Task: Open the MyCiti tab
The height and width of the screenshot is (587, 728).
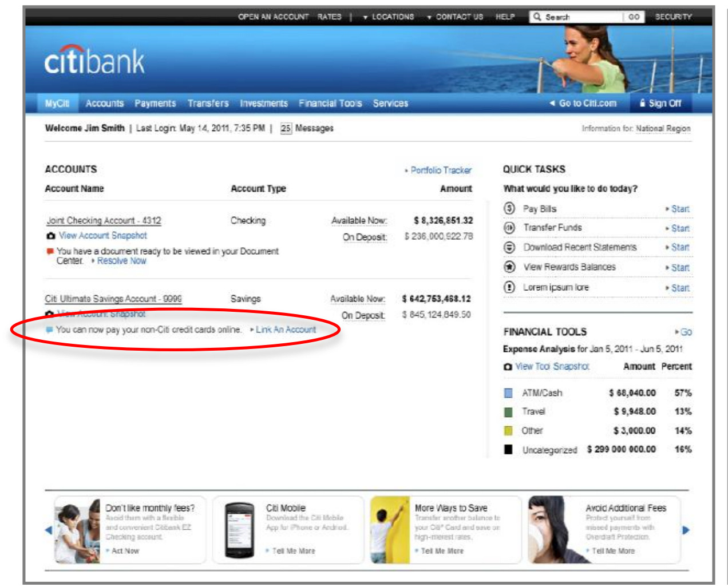Action: click(x=57, y=103)
